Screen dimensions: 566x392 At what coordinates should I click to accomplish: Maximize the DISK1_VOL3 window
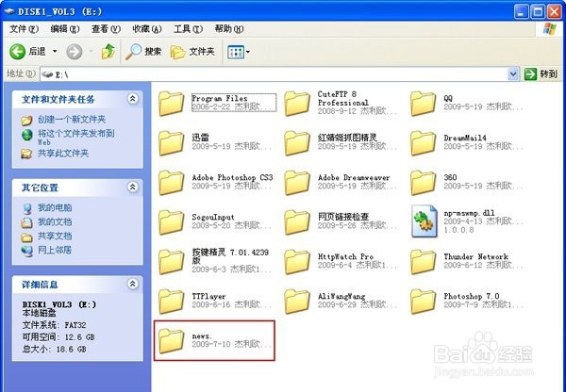pos(538,12)
